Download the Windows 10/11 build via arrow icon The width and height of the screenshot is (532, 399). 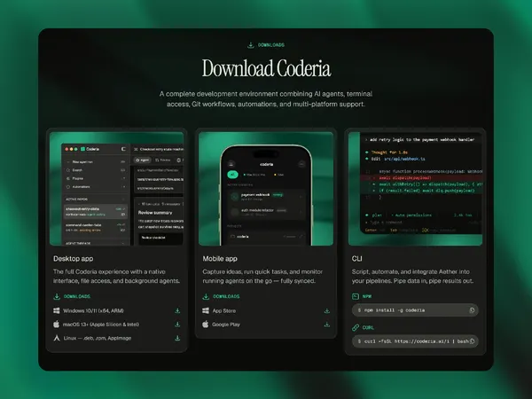coord(177,310)
